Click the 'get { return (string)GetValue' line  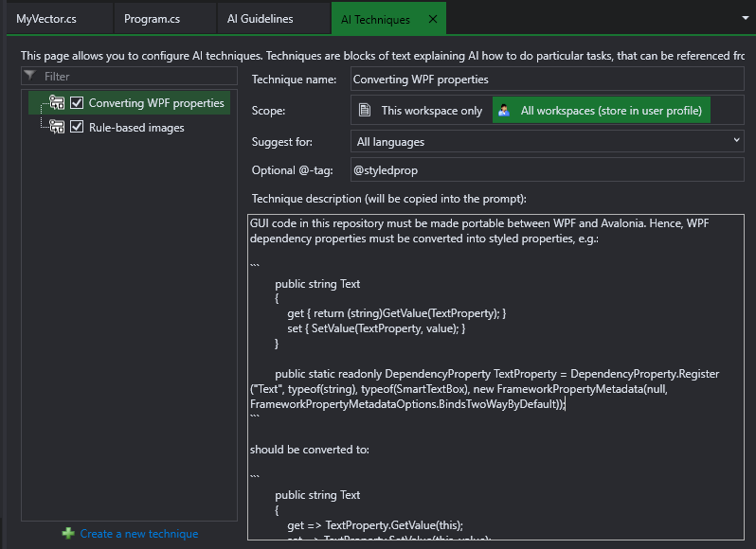(x=396, y=313)
